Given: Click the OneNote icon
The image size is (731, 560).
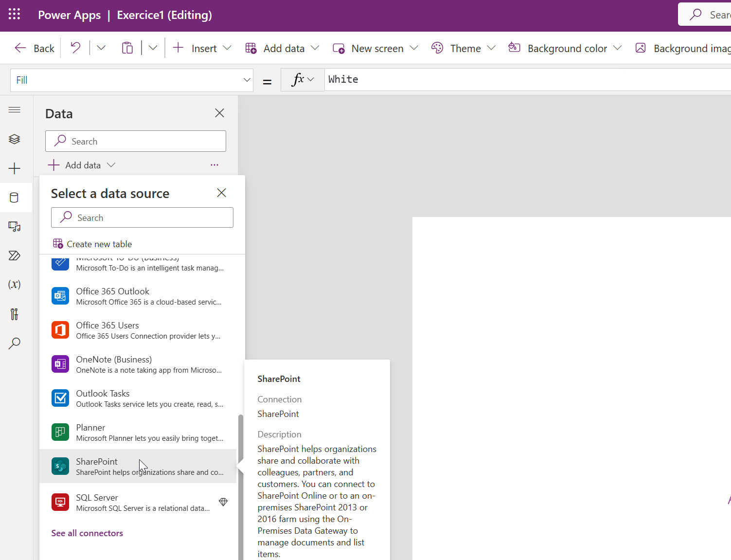Looking at the screenshot, I should click(x=60, y=364).
